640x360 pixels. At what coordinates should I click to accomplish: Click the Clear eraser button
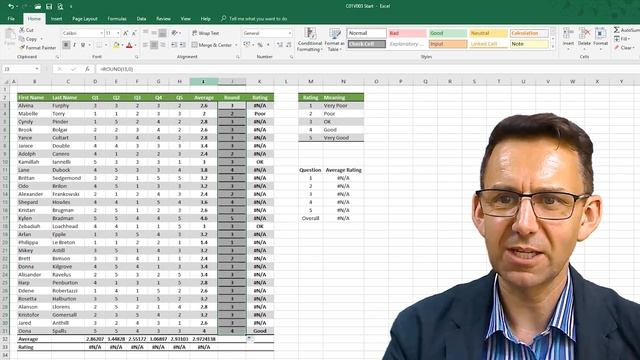(623, 48)
